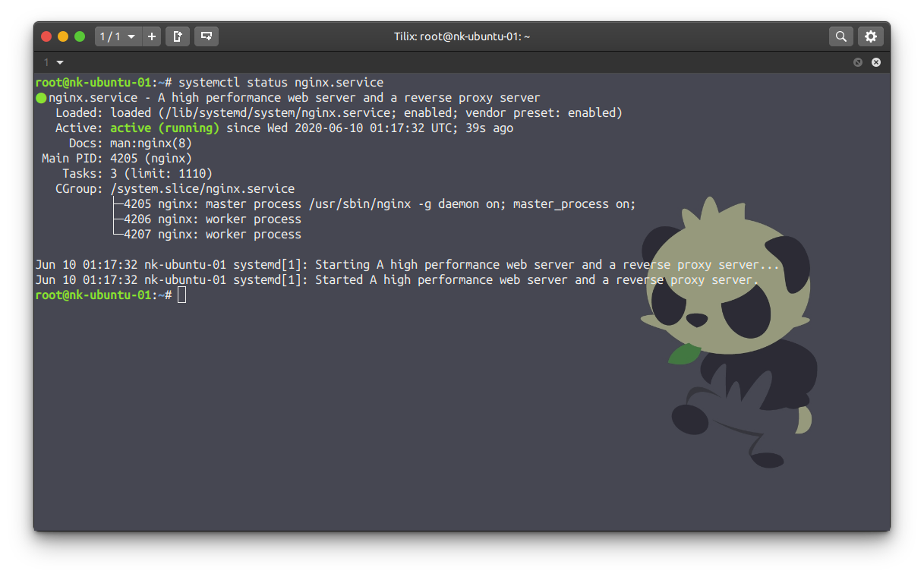The height and width of the screenshot is (577, 924).
Task: Minimize the window with yellow button
Action: click(63, 36)
